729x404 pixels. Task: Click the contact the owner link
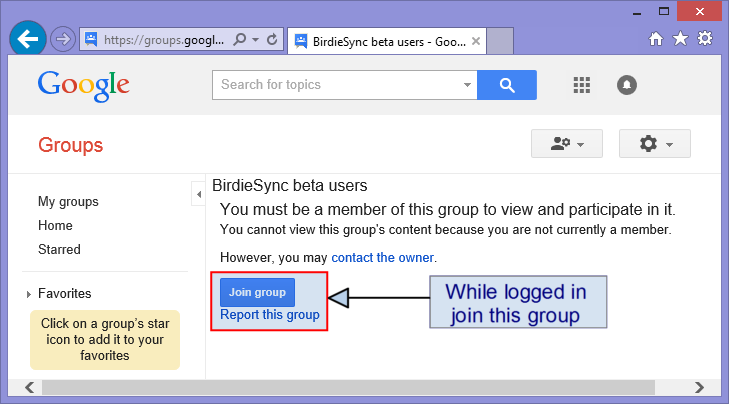(383, 258)
